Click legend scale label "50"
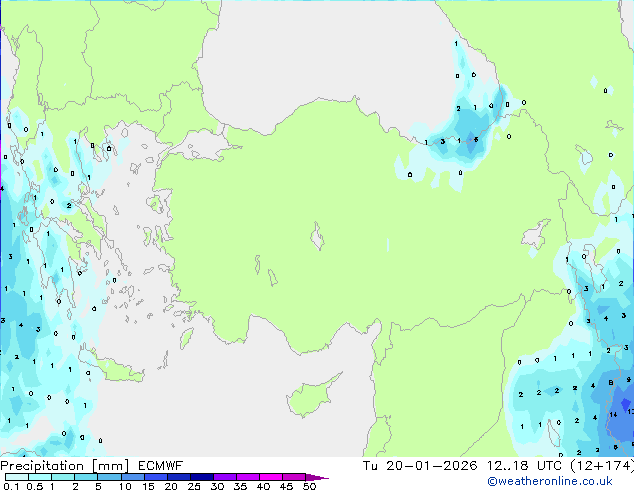The width and height of the screenshot is (634, 490). (309, 486)
